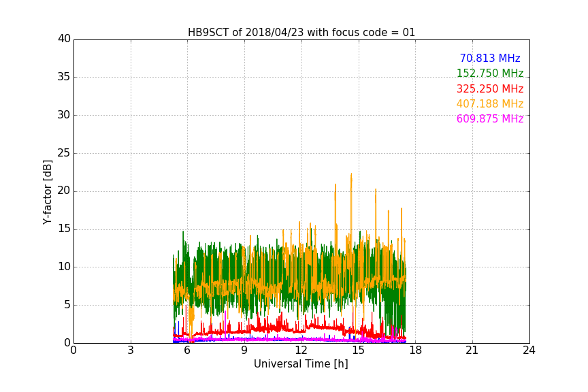This screenshot has height=392, width=588.
Task: Click the y-axis tick label 30
Action: 64,115
